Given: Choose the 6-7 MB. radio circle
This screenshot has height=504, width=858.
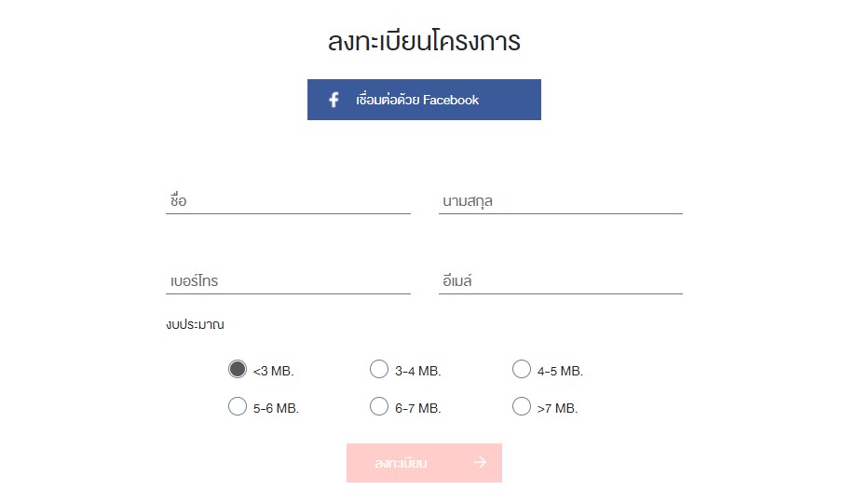Looking at the screenshot, I should click(x=379, y=406).
